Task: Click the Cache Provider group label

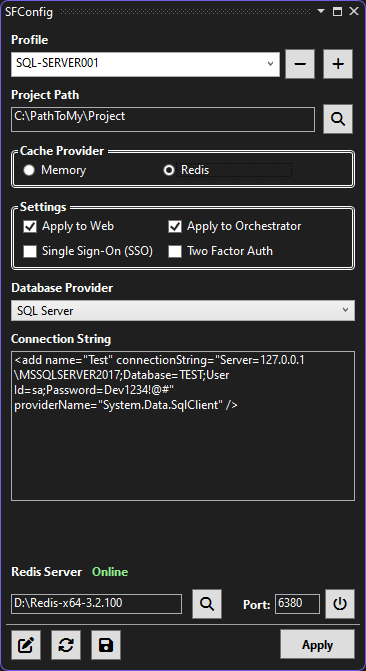Action: click(62, 151)
